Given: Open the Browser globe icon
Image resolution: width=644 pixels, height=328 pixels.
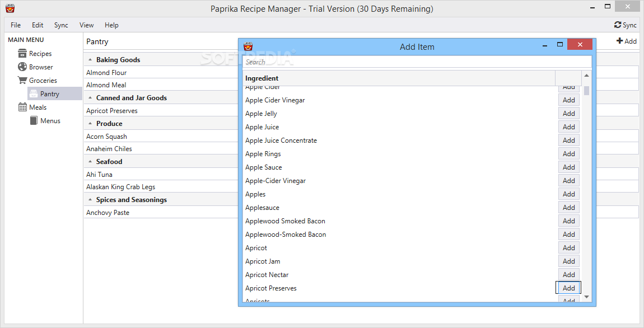Looking at the screenshot, I should click(22, 67).
